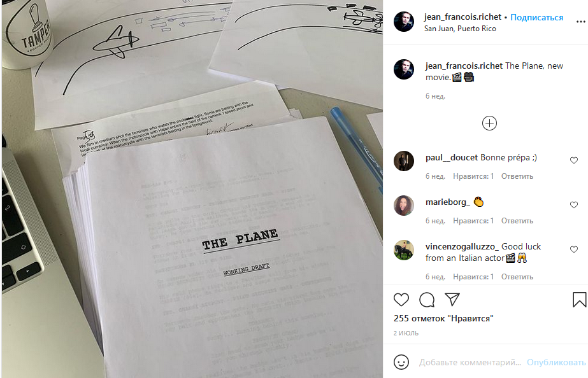
Task: Open the emoji picker smiley icon
Action: [x=401, y=362]
